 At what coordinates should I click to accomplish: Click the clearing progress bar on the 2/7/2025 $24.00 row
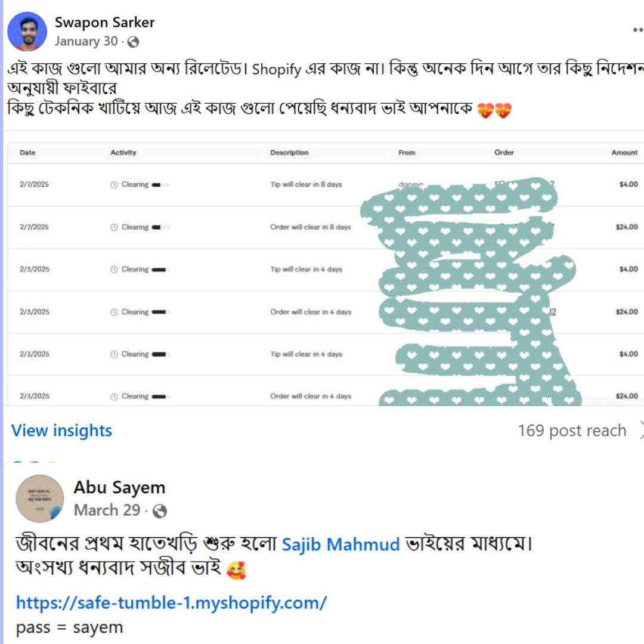(161, 228)
